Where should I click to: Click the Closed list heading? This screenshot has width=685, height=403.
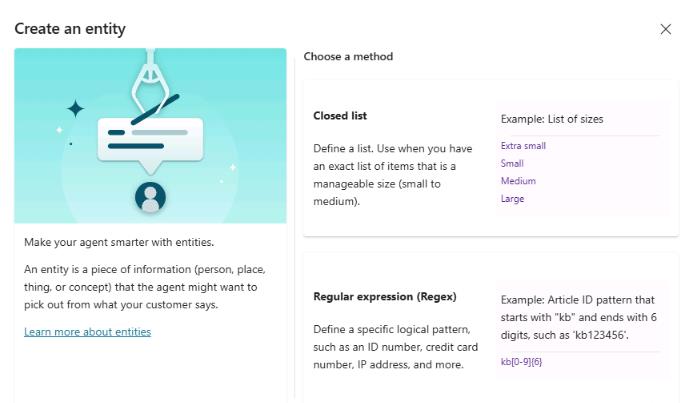click(x=340, y=116)
